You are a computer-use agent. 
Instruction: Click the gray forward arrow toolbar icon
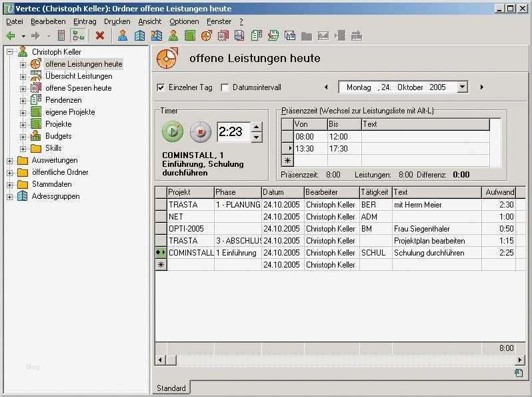[x=35, y=35]
